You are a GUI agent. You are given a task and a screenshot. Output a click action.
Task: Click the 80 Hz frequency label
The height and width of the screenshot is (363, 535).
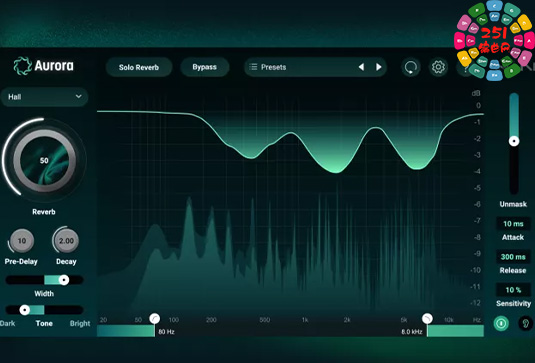coord(167,332)
